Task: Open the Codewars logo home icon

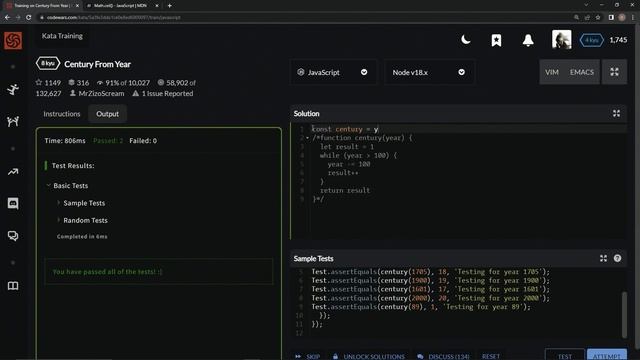Action: pyautogui.click(x=13, y=40)
